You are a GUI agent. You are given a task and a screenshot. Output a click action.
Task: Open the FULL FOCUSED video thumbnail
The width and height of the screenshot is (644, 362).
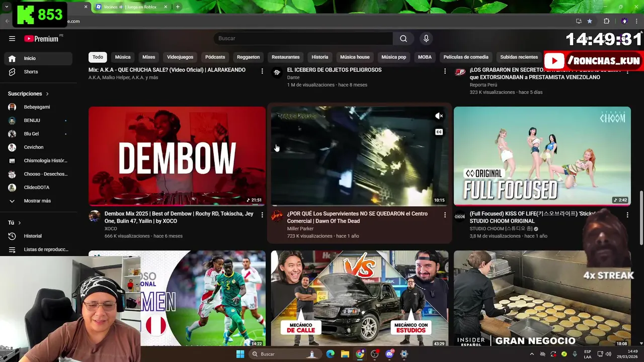pyautogui.click(x=542, y=156)
